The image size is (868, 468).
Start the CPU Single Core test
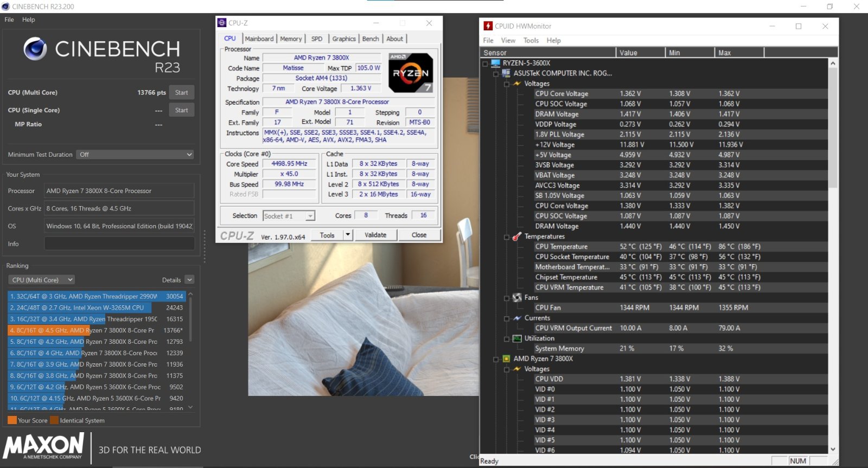(x=182, y=110)
